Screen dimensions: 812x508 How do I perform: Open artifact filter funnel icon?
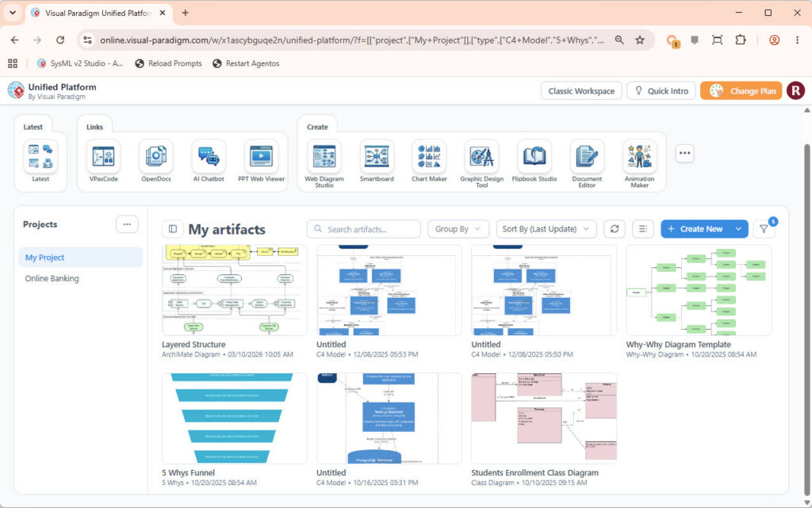point(764,229)
